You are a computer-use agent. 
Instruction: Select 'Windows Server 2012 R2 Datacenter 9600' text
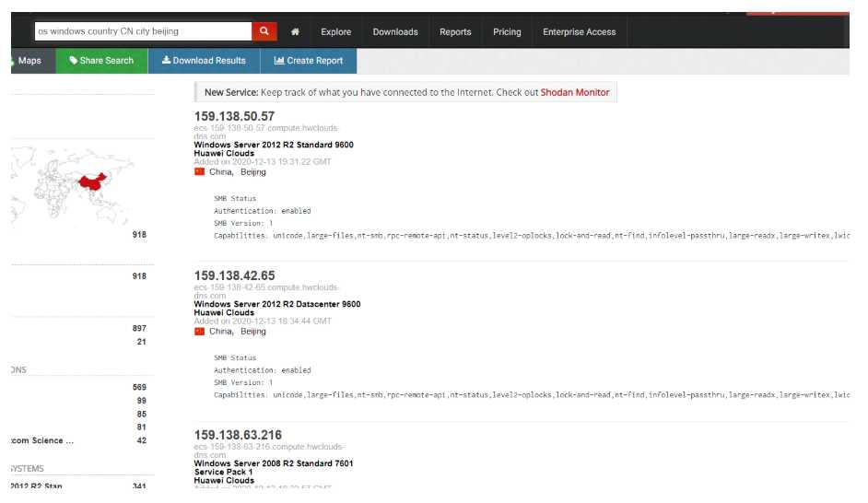pos(276,304)
